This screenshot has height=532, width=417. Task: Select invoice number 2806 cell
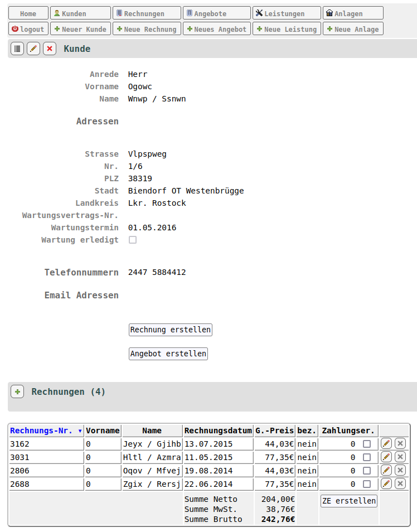[46, 471]
